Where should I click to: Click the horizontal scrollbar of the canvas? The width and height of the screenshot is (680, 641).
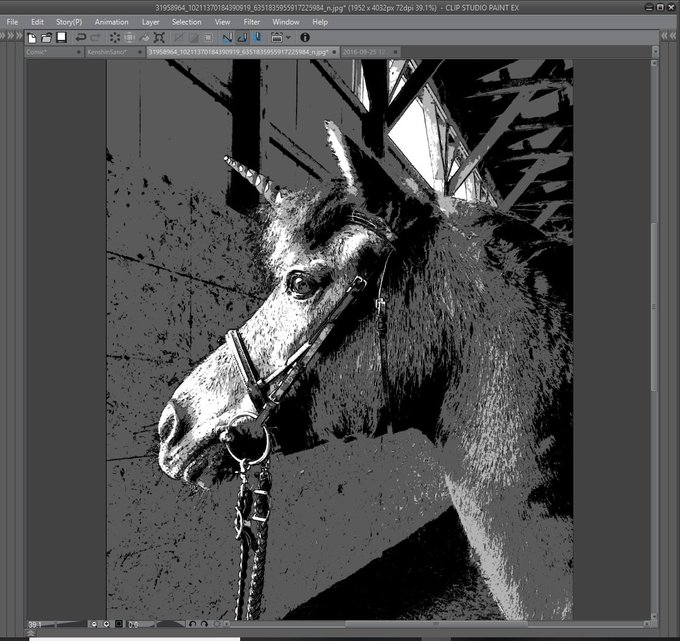pos(438,624)
